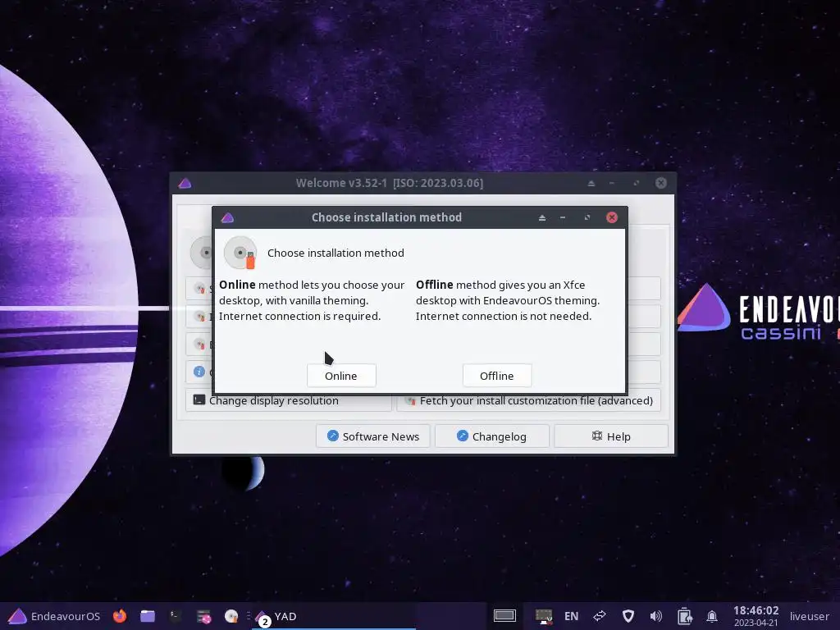Launch the terminal from the panel
This screenshot has width=840, height=630.
click(x=176, y=616)
